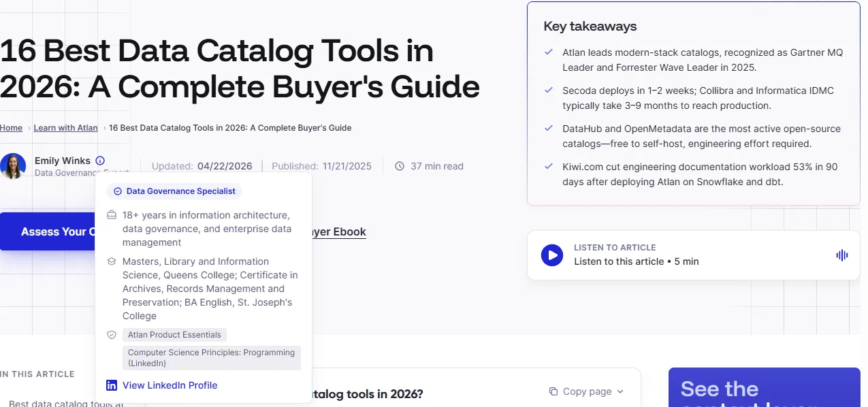Click the clock icon beside 37 min read

click(400, 166)
